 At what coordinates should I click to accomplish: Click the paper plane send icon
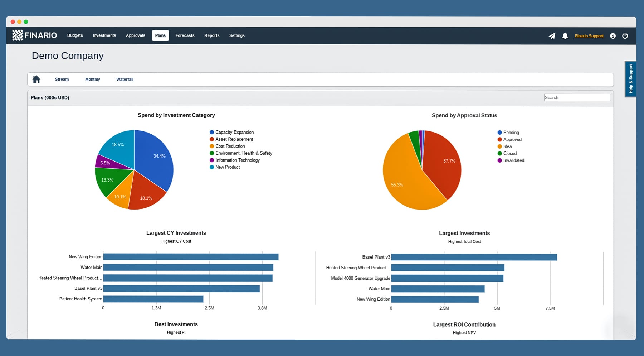pos(552,36)
